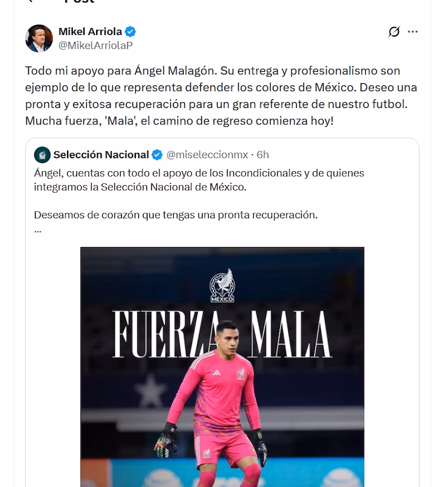Visit the @miseleccionmx handle
This screenshot has height=487, width=448.
207,155
